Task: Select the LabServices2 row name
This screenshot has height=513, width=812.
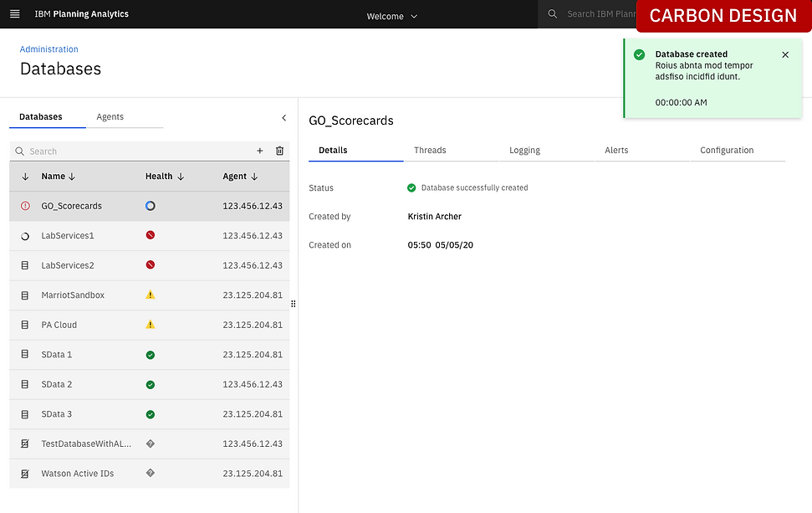Action: point(68,265)
